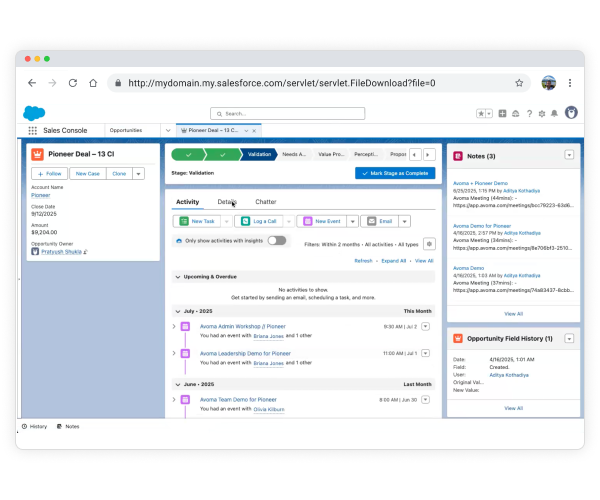This screenshot has height=500, width=600.
Task: Open timeline filter settings gear
Action: coord(429,244)
